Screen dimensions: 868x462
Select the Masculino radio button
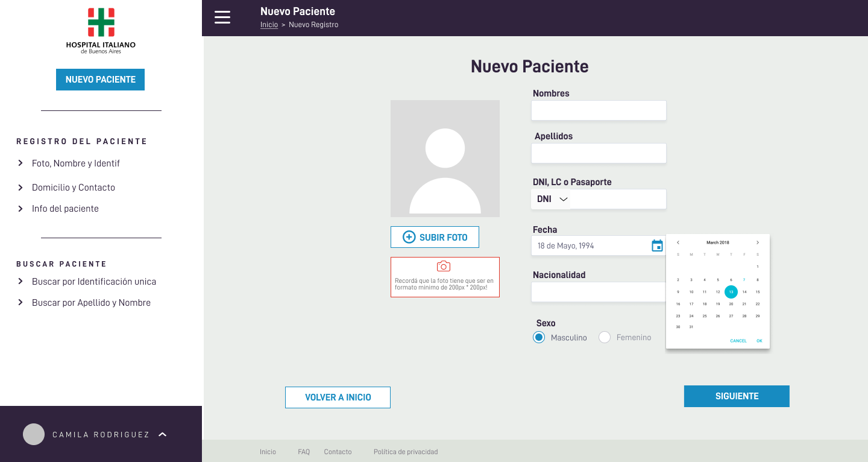tap(539, 338)
